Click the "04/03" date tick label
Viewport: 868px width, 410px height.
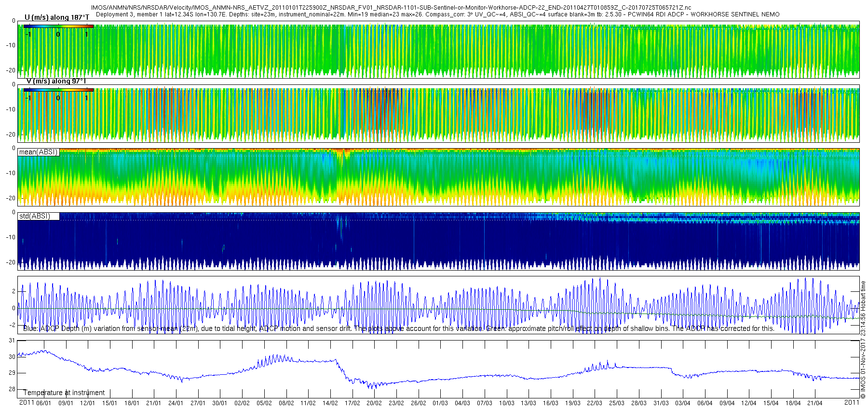point(462,403)
